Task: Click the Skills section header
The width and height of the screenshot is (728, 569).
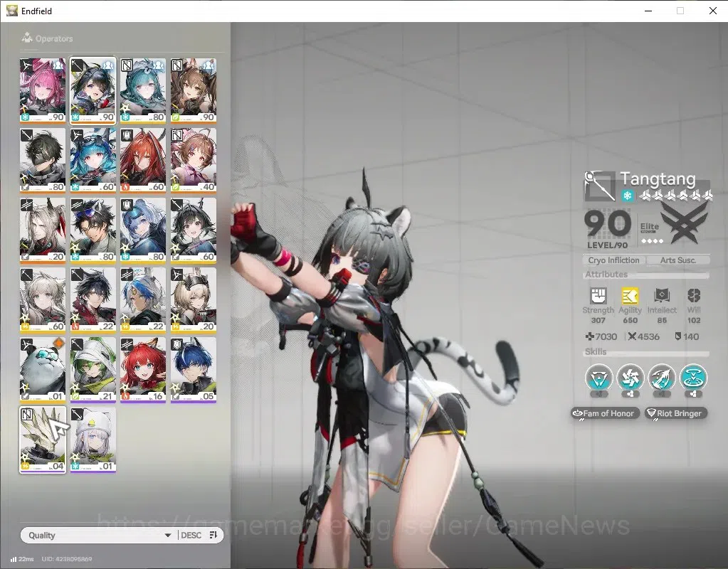Action: pyautogui.click(x=596, y=352)
